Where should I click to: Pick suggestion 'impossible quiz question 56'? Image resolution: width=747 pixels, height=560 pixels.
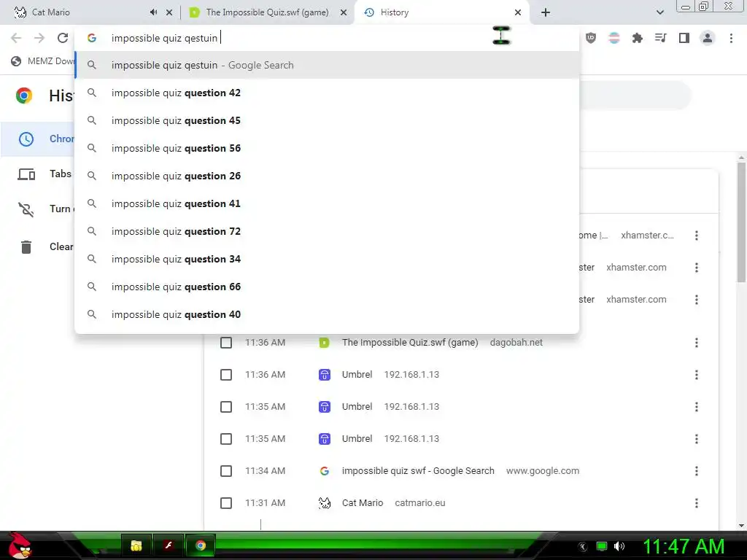[x=327, y=148]
